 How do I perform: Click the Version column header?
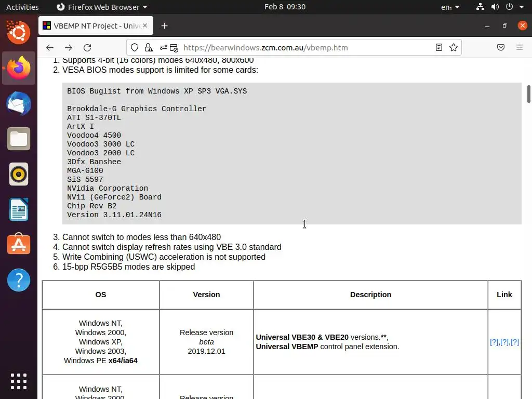pos(206,295)
